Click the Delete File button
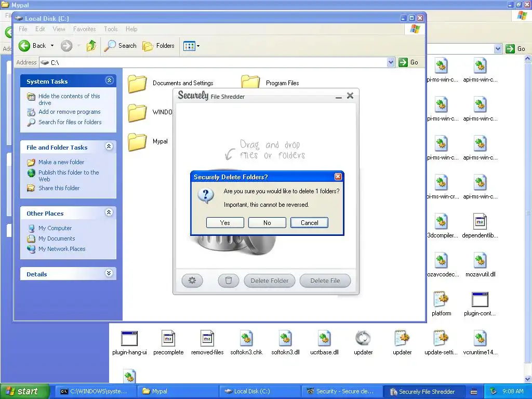 pyautogui.click(x=325, y=281)
